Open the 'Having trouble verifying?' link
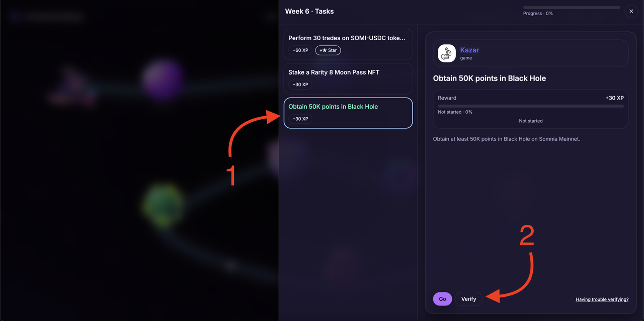The height and width of the screenshot is (321, 644). (x=602, y=299)
